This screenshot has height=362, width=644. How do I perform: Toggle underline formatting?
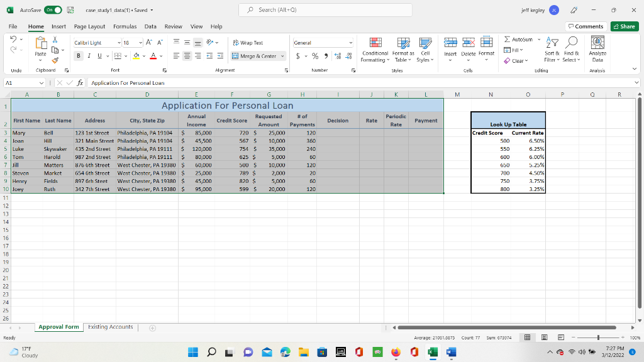99,55
